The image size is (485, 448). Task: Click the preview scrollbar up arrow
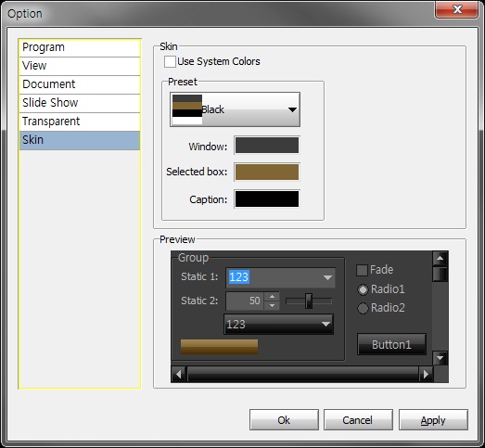(440, 259)
